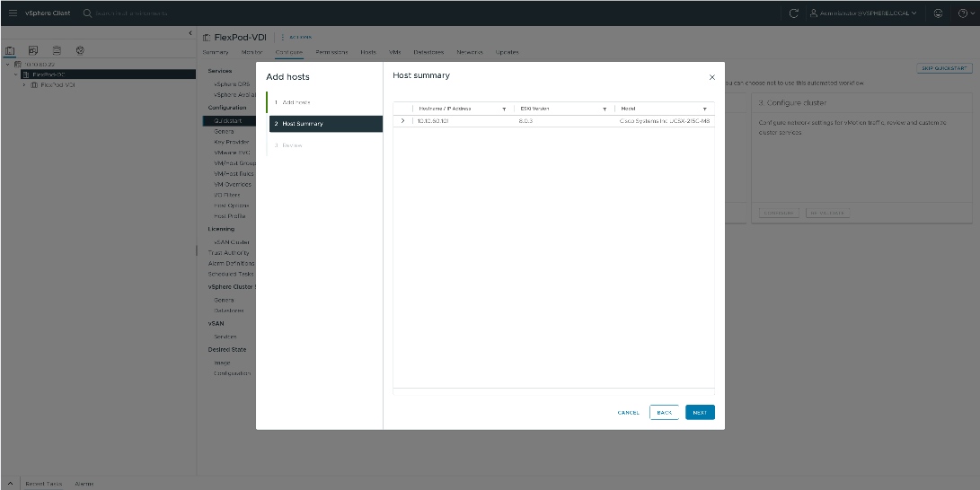The image size is (980, 490).
Task: Switch to the Updates tab
Action: pos(507,52)
